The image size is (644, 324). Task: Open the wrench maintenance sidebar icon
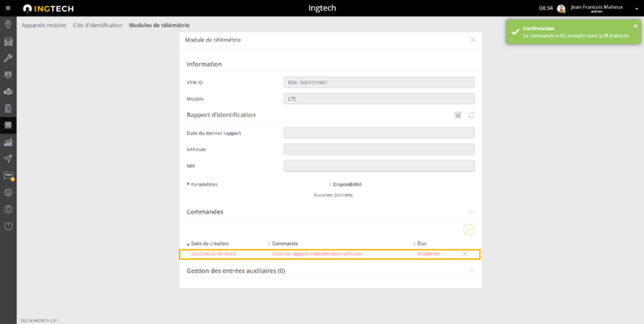[x=8, y=58]
